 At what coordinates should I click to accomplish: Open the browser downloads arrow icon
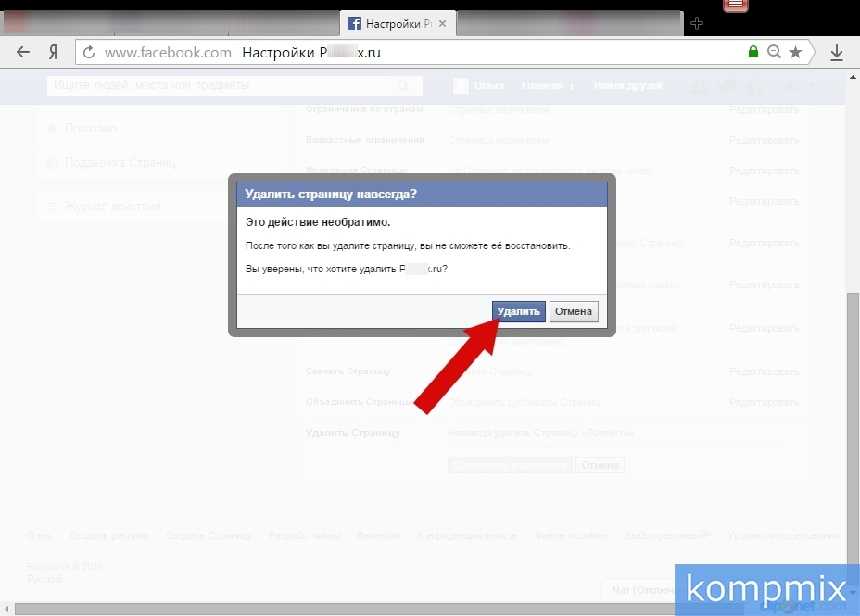(837, 53)
